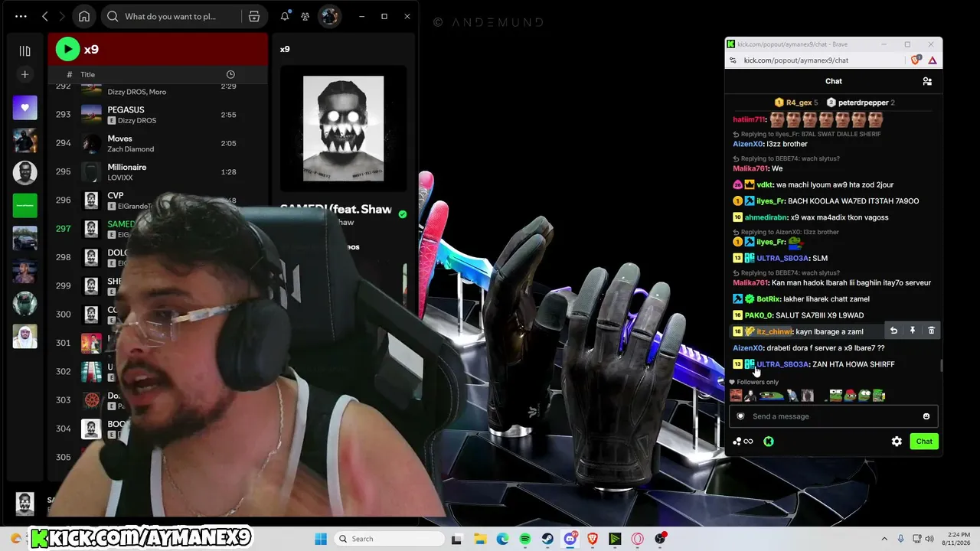Image resolution: width=980 pixels, height=551 pixels.
Task: Select the Millionaire track title
Action: (127, 167)
